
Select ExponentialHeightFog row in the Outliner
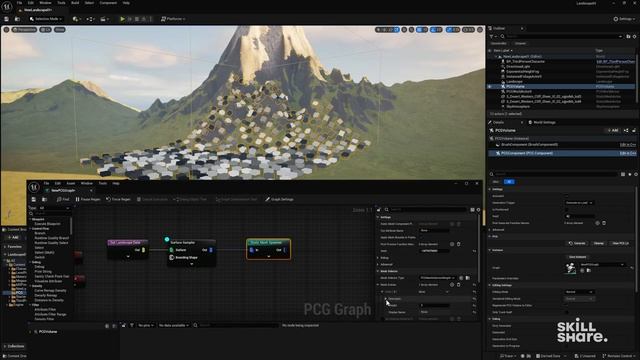click(x=561, y=71)
